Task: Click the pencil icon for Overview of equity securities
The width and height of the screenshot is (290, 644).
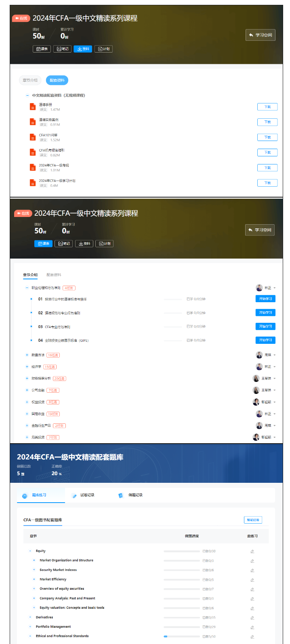Action: [252, 589]
